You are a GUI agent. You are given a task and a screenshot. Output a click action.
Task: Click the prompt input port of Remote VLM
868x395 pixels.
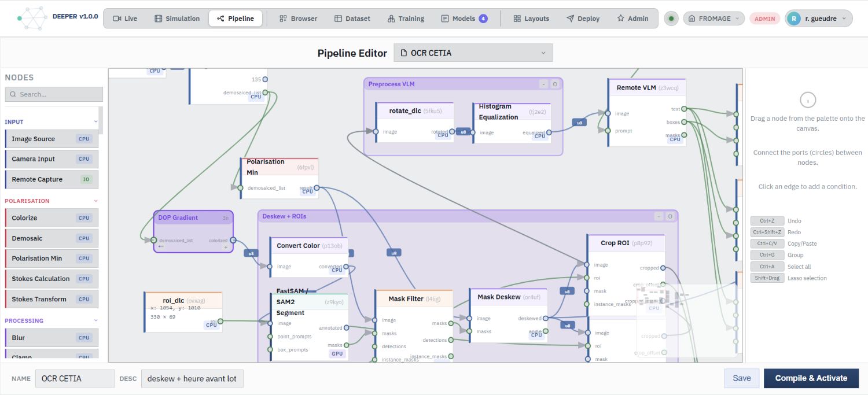tap(608, 131)
